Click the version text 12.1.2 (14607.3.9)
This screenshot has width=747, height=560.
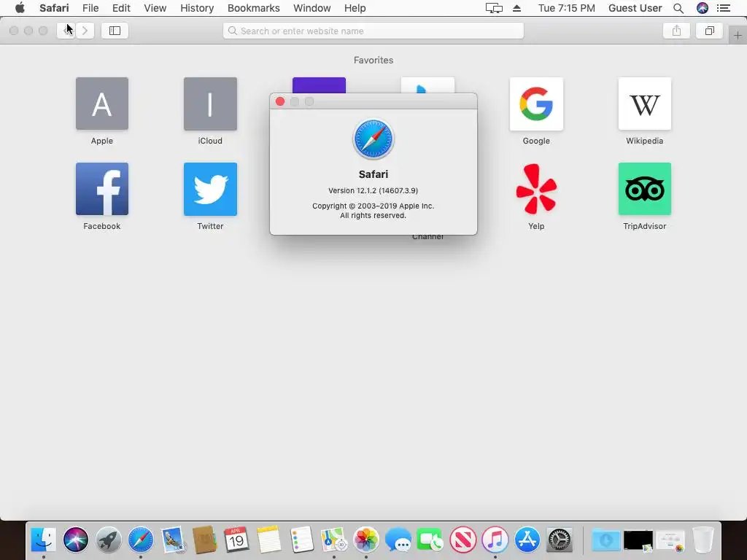tap(373, 190)
